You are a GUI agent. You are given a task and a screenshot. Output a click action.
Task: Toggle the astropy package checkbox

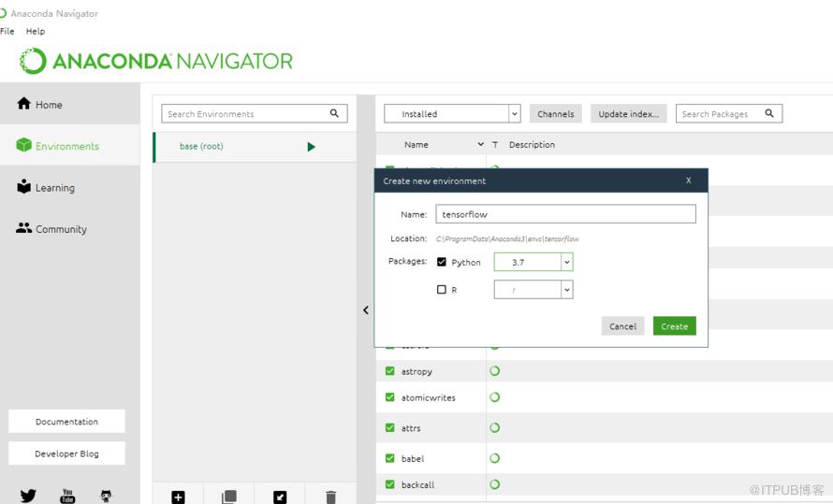point(390,371)
